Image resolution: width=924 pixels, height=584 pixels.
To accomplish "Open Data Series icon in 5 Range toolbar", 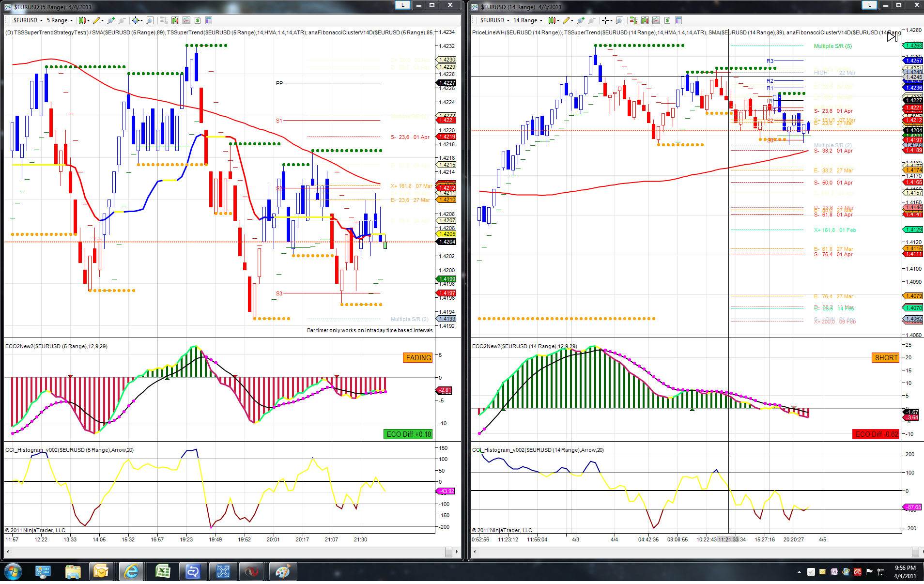I will pyautogui.click(x=175, y=20).
